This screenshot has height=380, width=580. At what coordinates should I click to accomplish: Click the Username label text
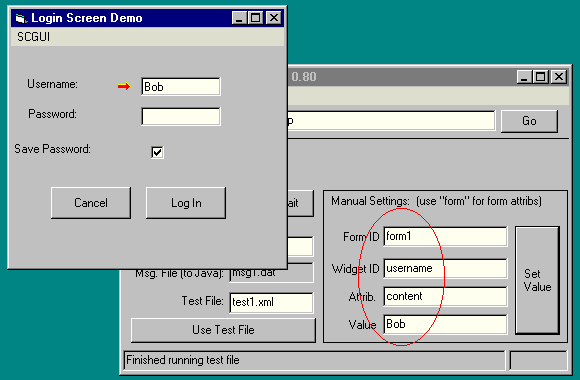(52, 84)
